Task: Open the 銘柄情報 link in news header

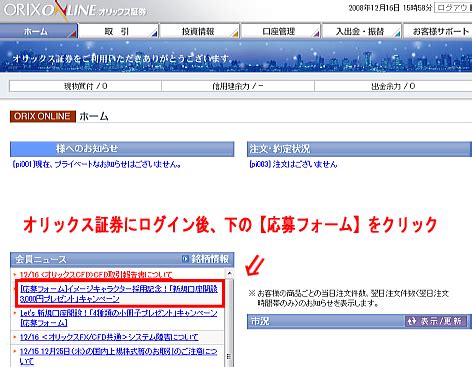Action: pos(210,259)
